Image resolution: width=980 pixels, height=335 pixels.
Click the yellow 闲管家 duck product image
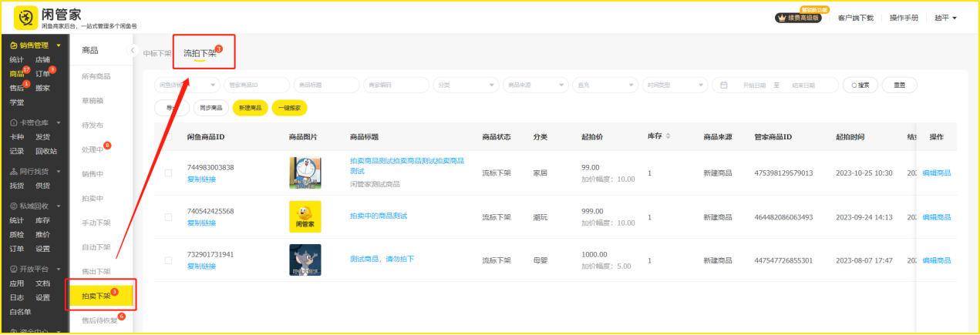305,216
